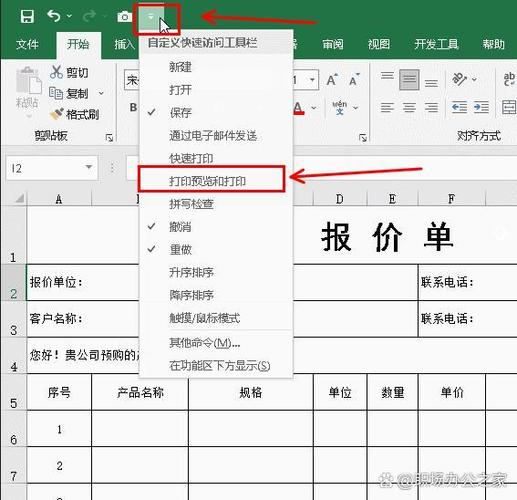Choose 打开 in the toolbar menu
The height and width of the screenshot is (500, 517).
coord(216,90)
